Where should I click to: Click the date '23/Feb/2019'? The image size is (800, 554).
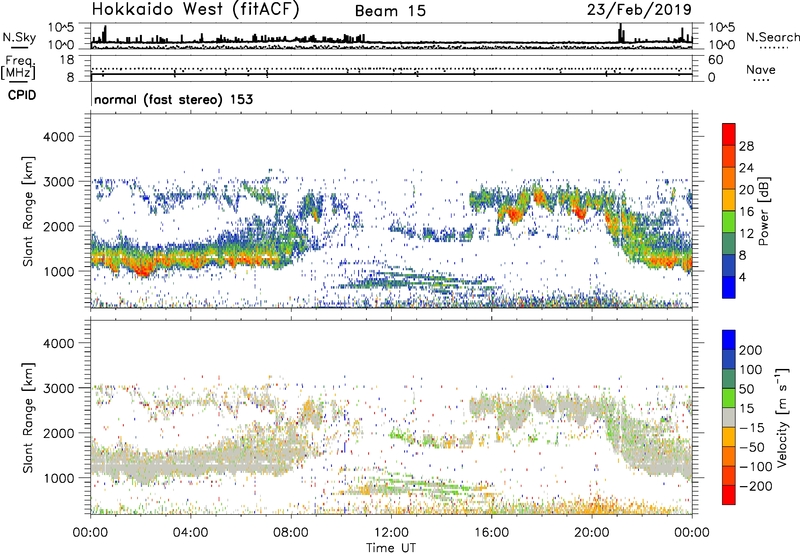coord(639,10)
